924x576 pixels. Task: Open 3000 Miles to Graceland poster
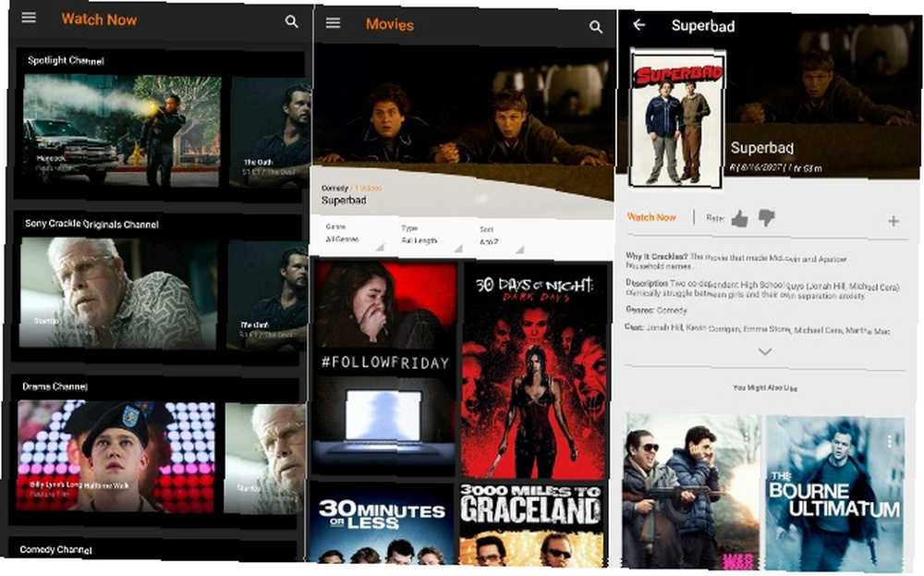pyautogui.click(x=531, y=524)
